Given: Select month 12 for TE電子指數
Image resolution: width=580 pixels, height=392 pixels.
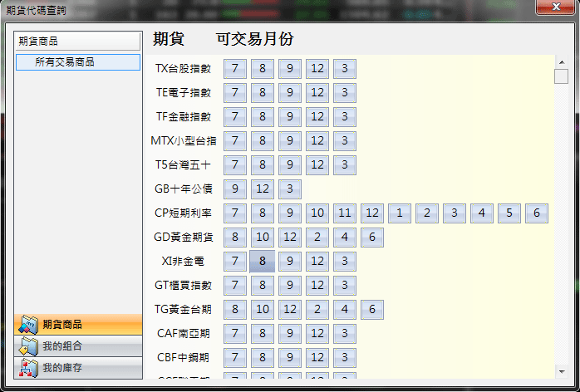Looking at the screenshot, I should [317, 92].
